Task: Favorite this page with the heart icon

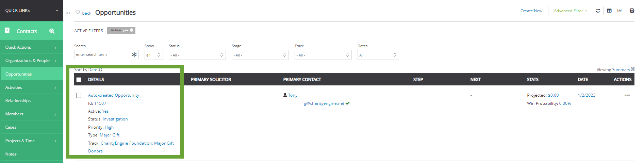Action: point(78,13)
